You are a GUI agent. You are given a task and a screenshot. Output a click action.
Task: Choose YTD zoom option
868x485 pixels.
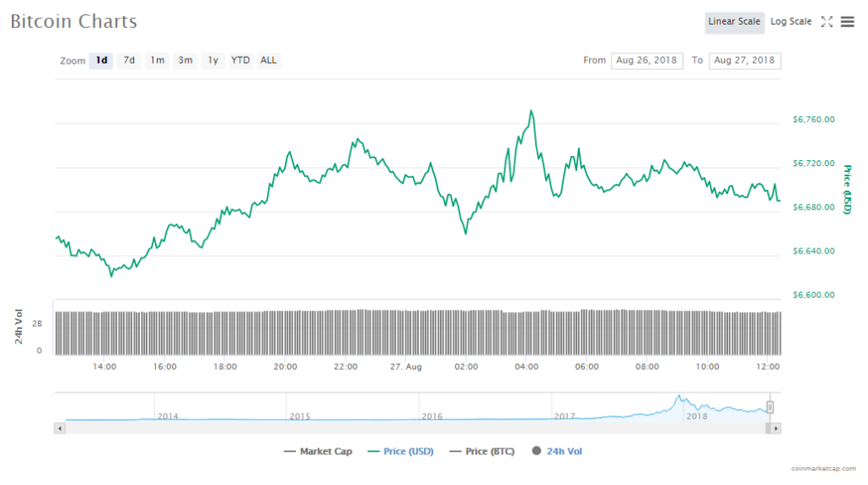tap(241, 60)
